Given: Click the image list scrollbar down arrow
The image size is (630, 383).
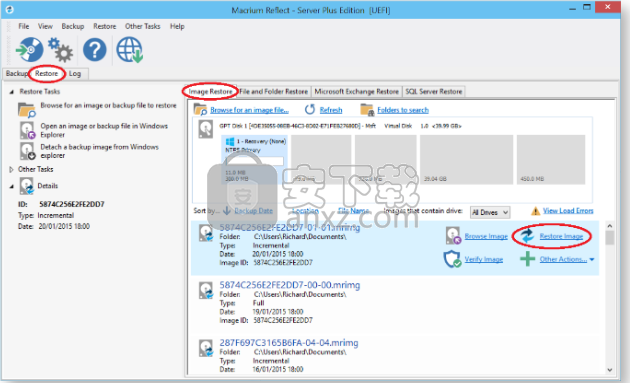Looking at the screenshot, I should coord(610,370).
